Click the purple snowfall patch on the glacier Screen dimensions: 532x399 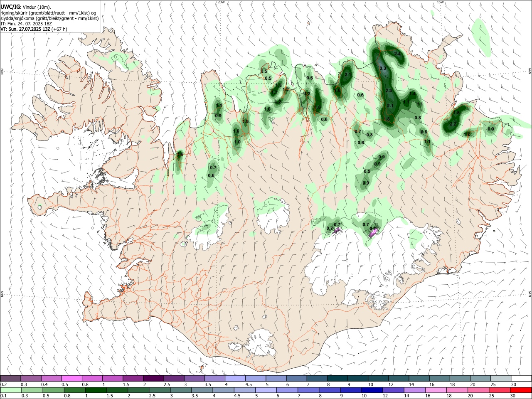pos(373,232)
